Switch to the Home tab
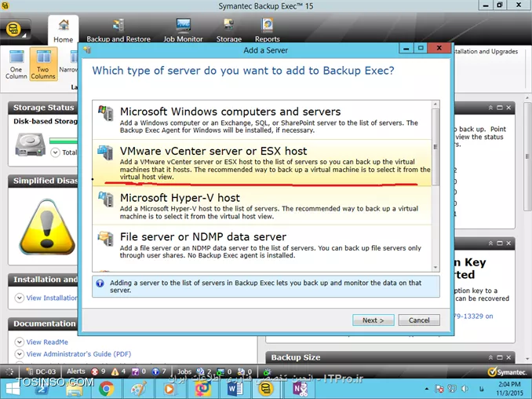Screen dimensions: 532x399 pos(63,31)
